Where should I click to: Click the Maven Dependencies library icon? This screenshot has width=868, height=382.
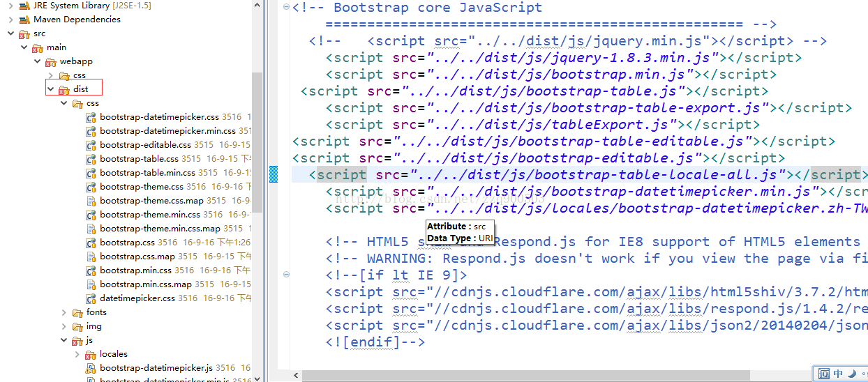pyautogui.click(x=24, y=20)
